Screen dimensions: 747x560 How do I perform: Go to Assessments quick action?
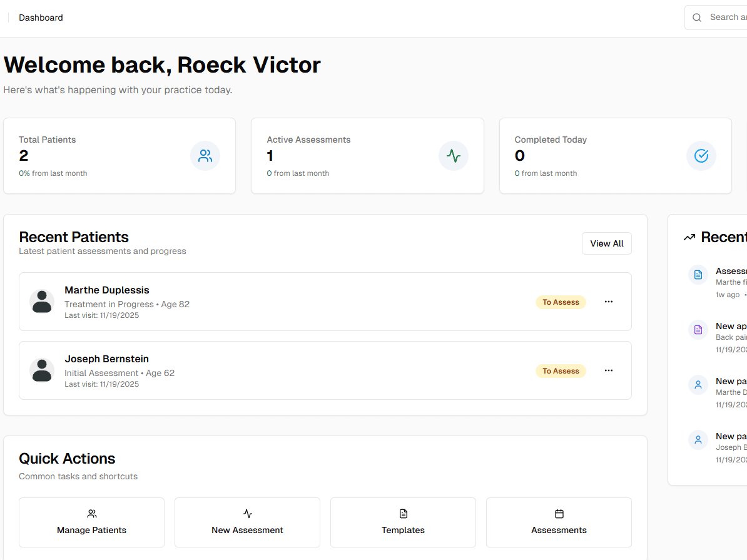559,522
